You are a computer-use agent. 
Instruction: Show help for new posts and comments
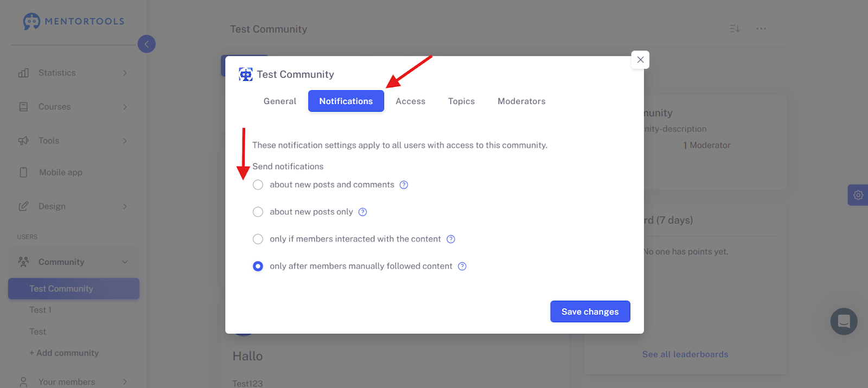click(x=404, y=185)
